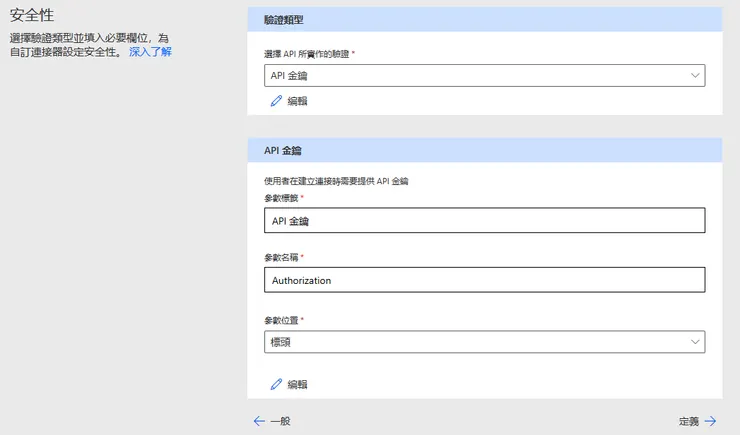The height and width of the screenshot is (435, 740).
Task: Proceed to the 定義 step
Action: click(x=689, y=421)
